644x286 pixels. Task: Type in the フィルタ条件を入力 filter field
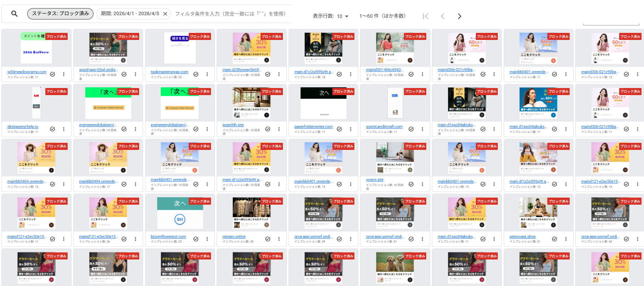pyautogui.click(x=230, y=14)
